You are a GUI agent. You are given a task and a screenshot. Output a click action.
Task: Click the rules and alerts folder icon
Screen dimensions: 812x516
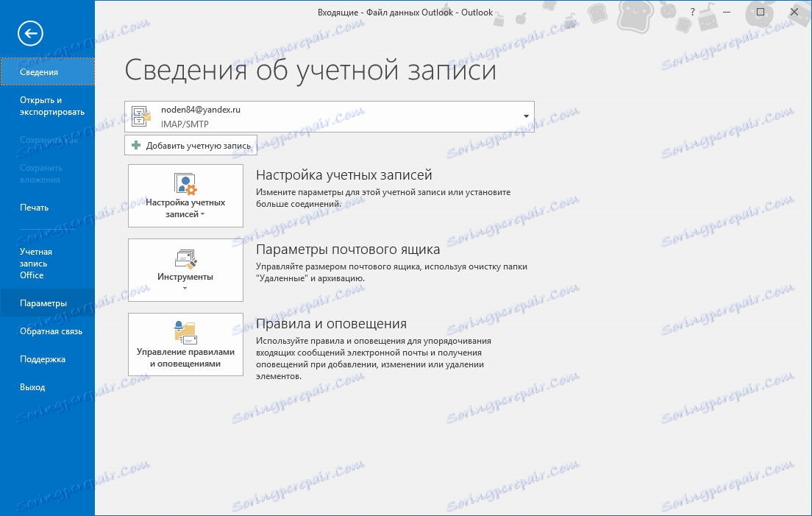(185, 333)
